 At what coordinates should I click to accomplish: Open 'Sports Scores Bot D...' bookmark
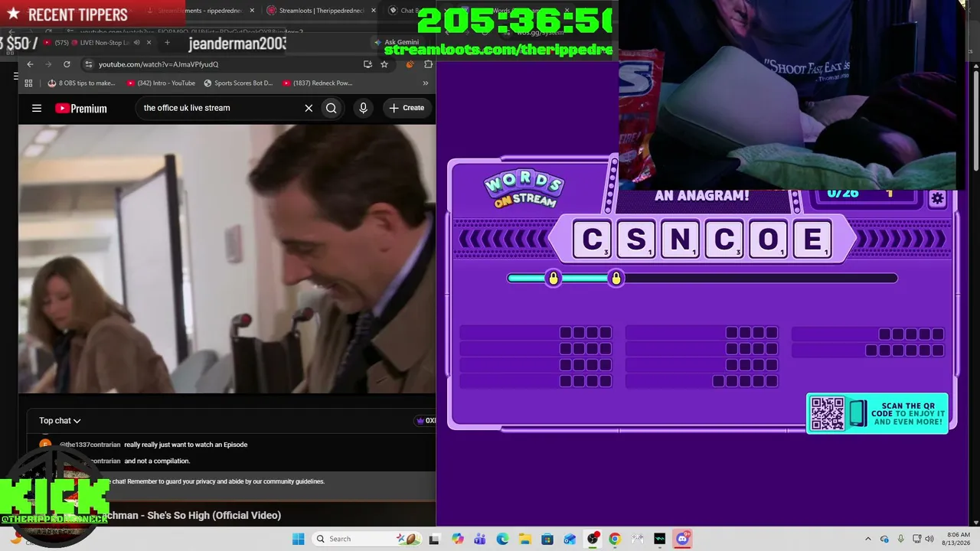click(238, 83)
